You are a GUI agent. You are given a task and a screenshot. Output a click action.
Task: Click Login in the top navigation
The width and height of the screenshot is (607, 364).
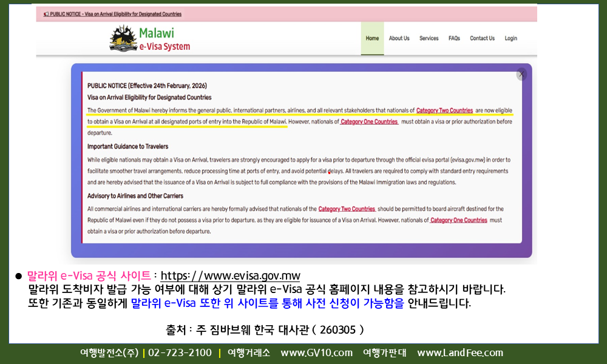pos(510,38)
